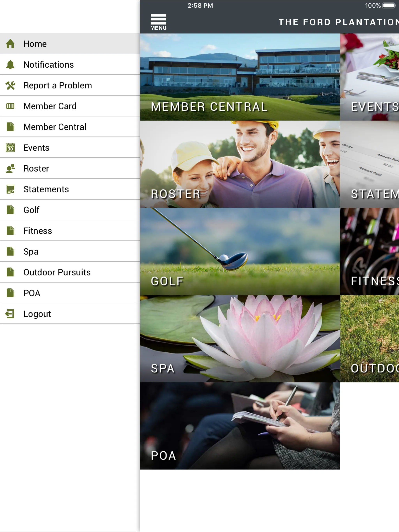Click the Events calendar icon

point(11,147)
